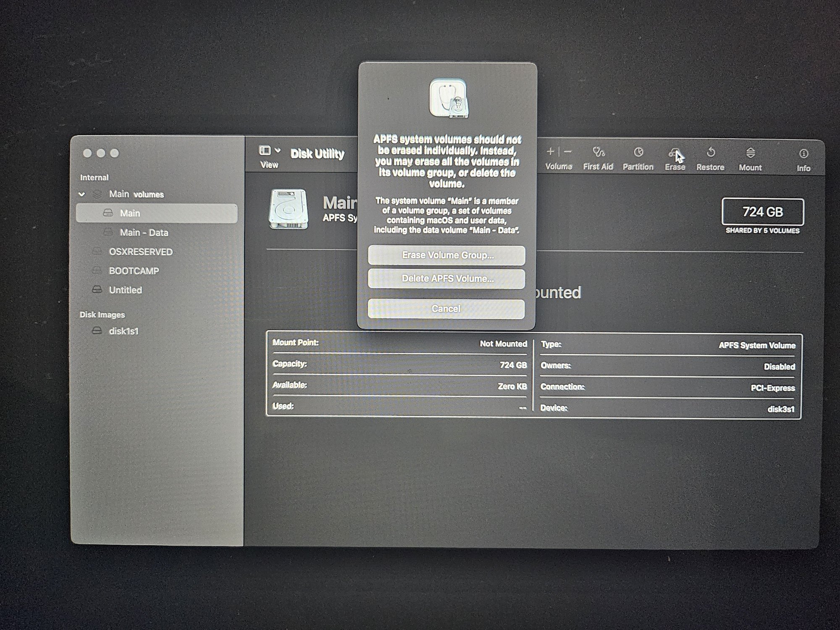This screenshot has height=630, width=840.
Task: Click the First Aid stethoscope icon
Action: [x=598, y=152]
